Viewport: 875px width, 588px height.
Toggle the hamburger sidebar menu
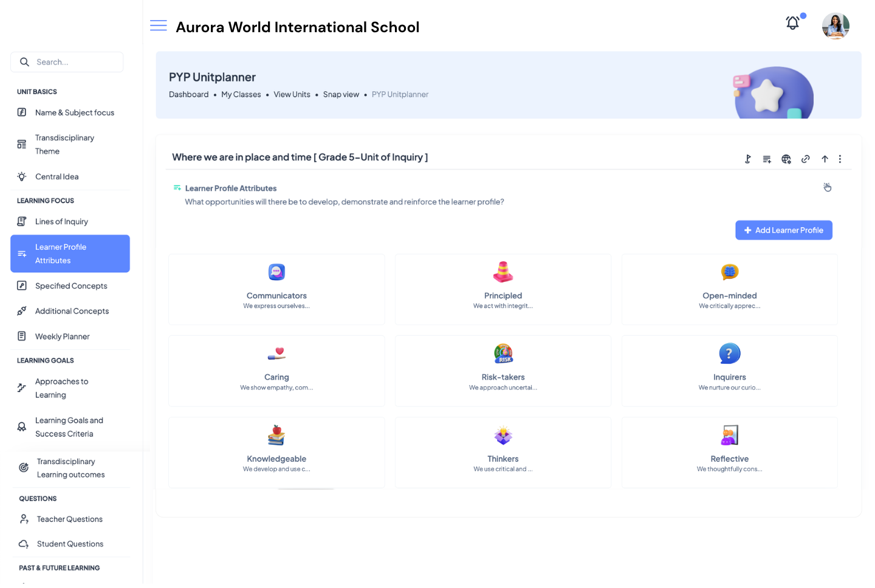pos(159,26)
